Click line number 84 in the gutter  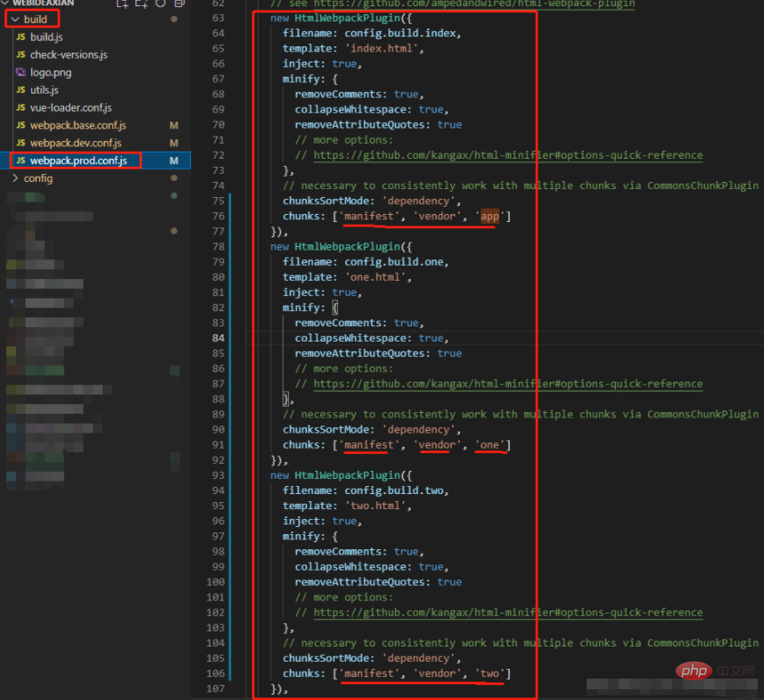tap(218, 338)
